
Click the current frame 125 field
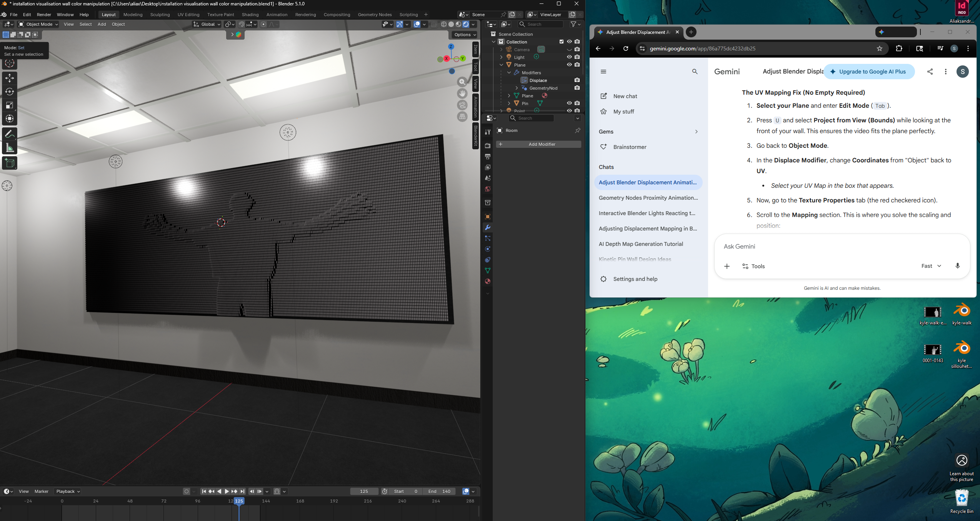point(364,491)
